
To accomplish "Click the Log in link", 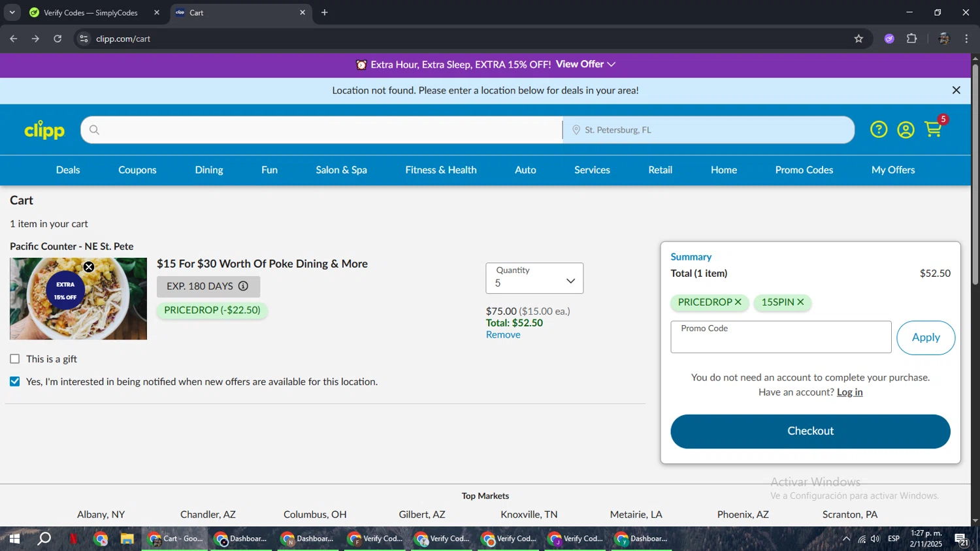I will point(849,392).
